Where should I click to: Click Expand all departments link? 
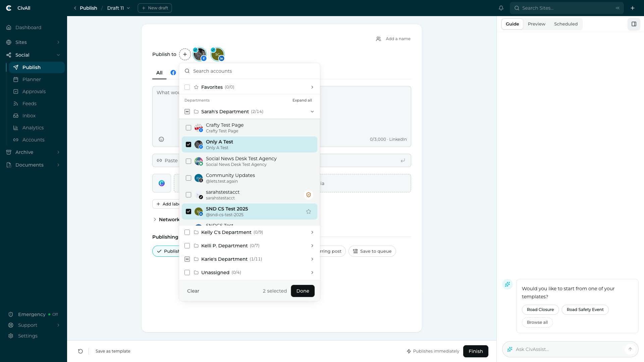coord(302,100)
